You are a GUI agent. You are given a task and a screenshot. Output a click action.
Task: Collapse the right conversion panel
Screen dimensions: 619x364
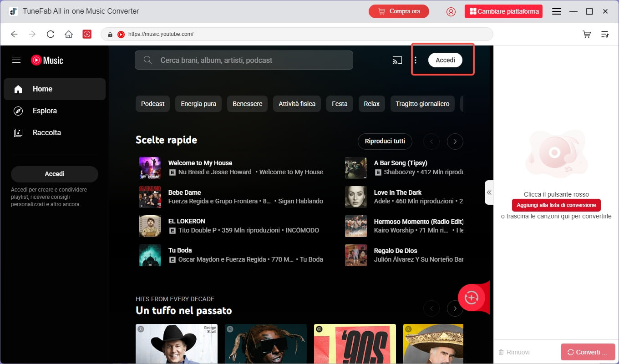click(x=489, y=192)
